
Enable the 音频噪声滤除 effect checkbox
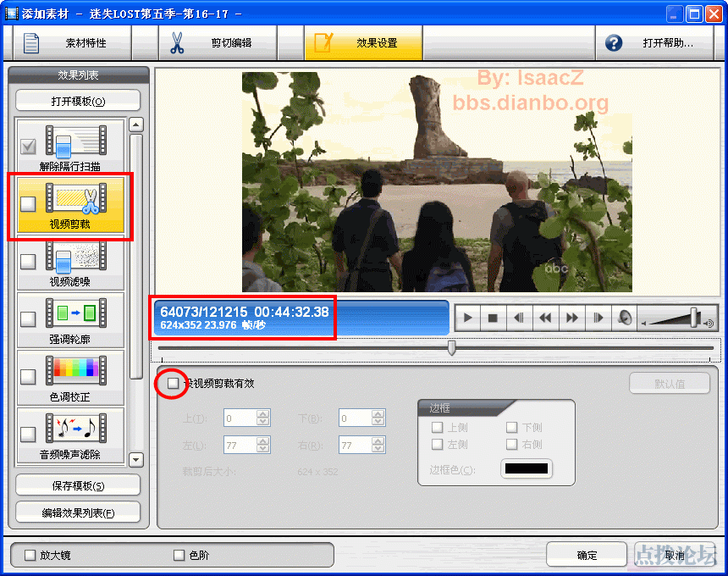(28, 435)
